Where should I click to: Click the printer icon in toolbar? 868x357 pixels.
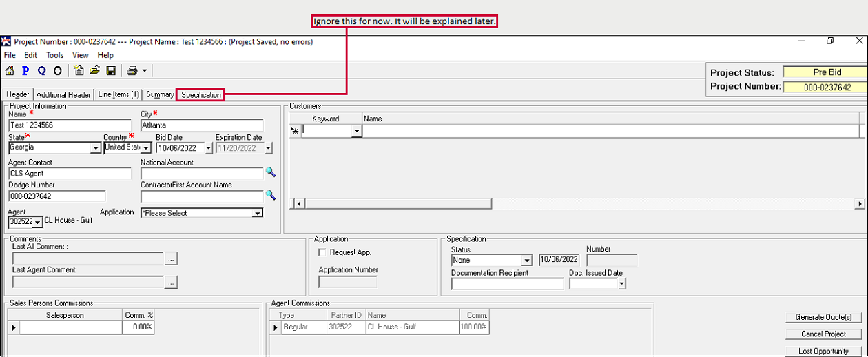point(132,70)
